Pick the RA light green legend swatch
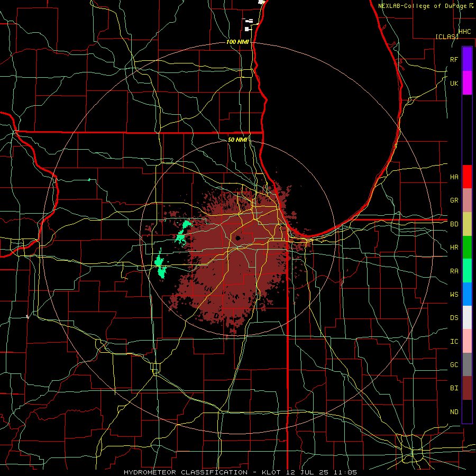The width and height of the screenshot is (476, 476). pos(467,271)
